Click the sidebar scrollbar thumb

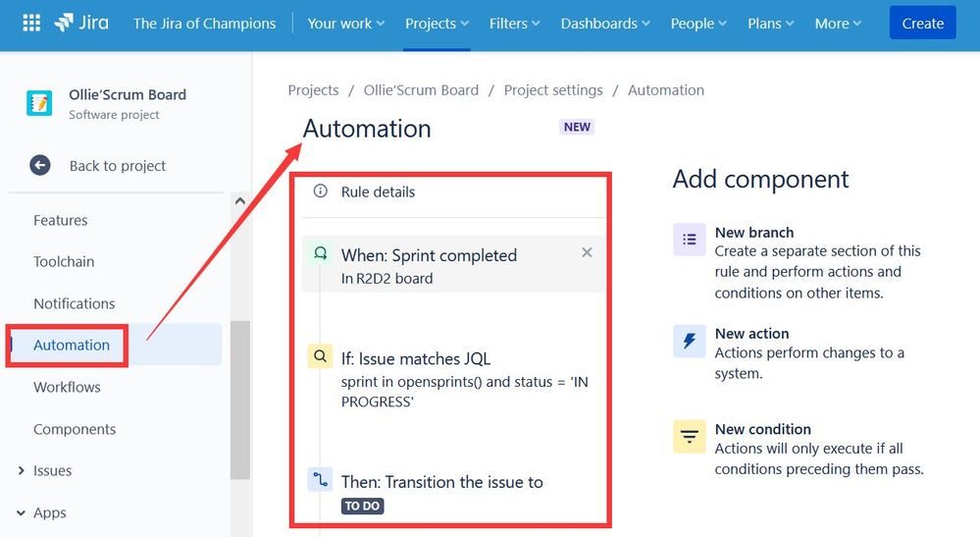tap(240, 401)
